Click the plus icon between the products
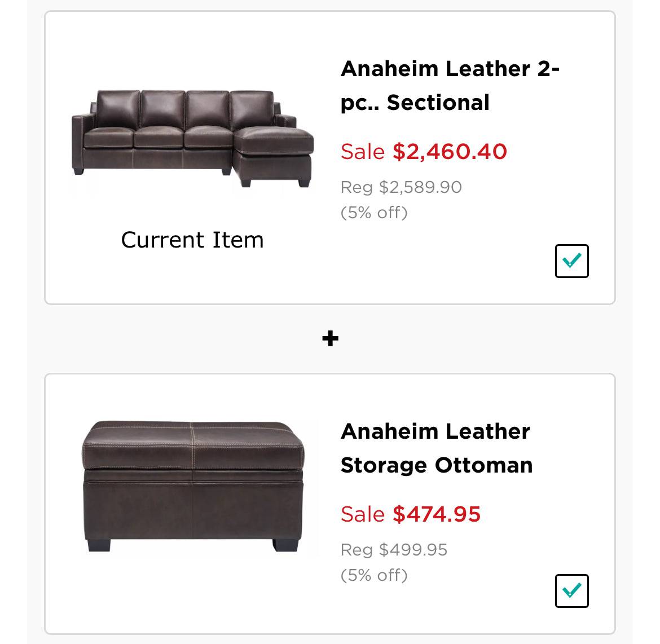The width and height of the screenshot is (660, 644). 329,338
